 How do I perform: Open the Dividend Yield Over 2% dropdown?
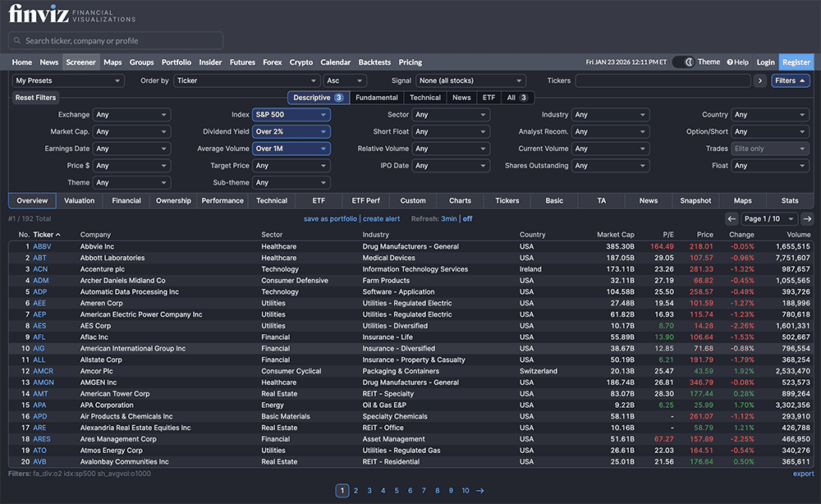tap(291, 131)
